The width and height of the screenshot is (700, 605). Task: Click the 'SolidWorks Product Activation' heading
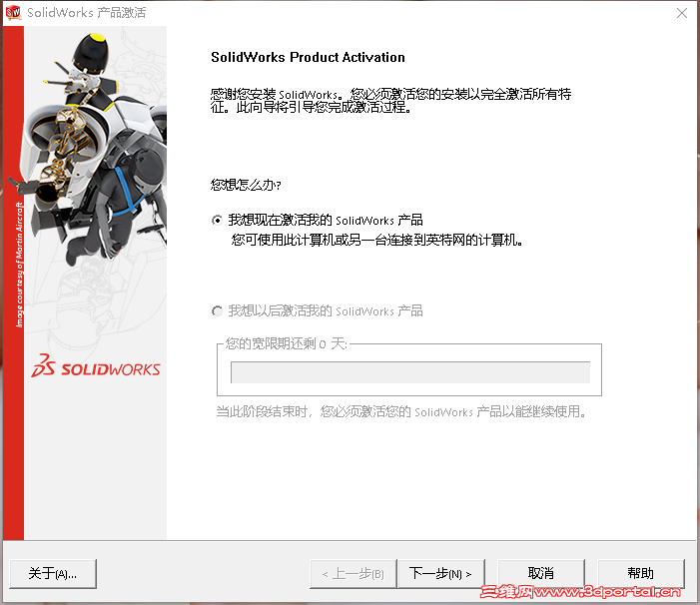308,57
